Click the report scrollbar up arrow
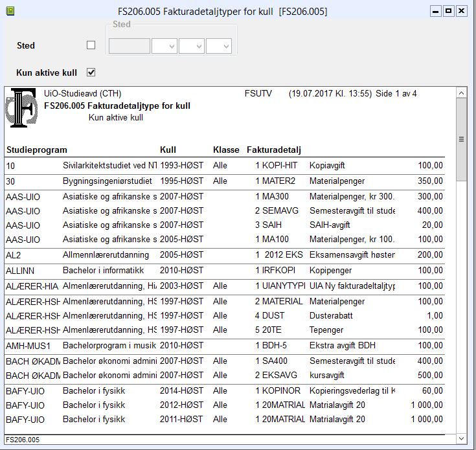 (461, 93)
